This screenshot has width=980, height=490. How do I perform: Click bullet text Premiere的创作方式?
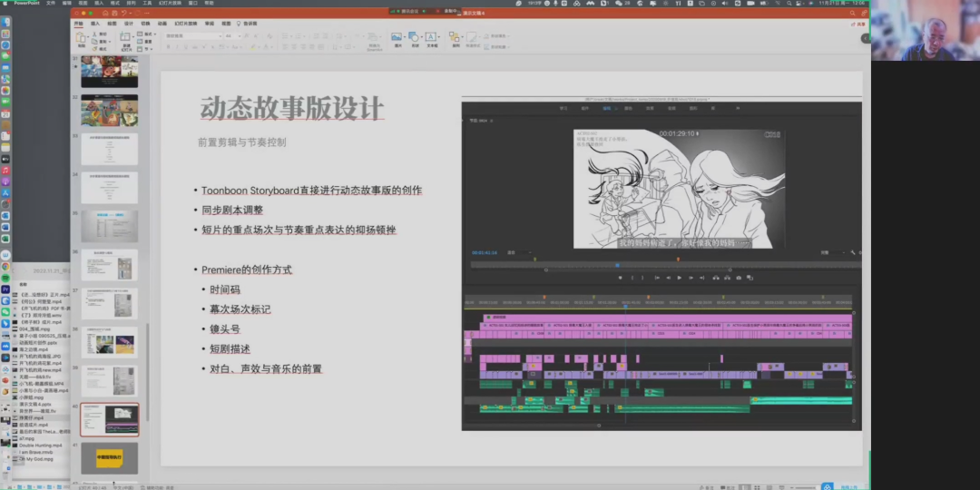pyautogui.click(x=246, y=270)
